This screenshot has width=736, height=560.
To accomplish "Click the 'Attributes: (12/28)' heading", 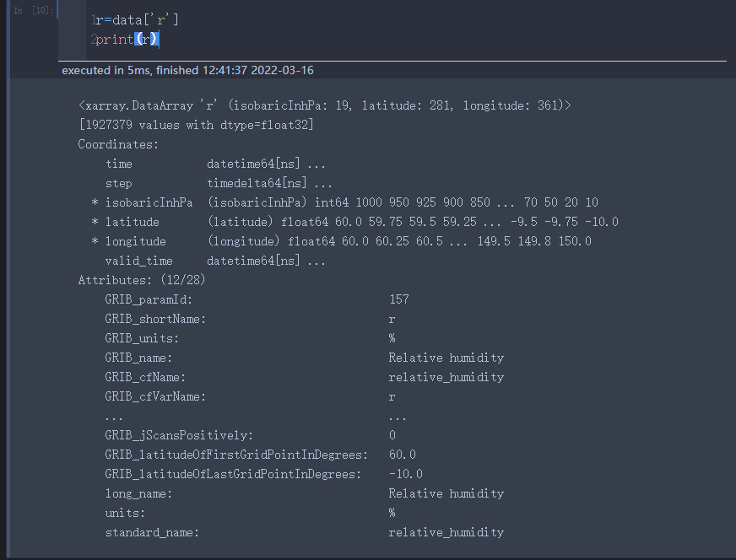I will point(142,280).
